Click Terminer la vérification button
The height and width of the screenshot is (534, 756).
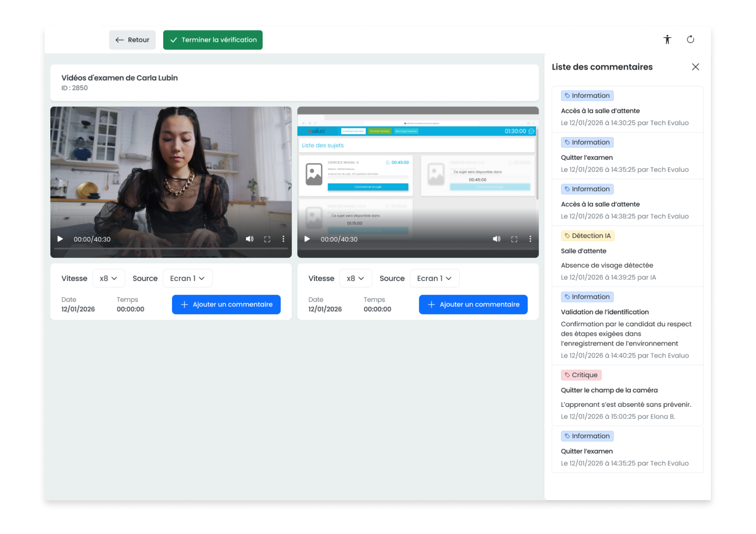click(x=213, y=40)
